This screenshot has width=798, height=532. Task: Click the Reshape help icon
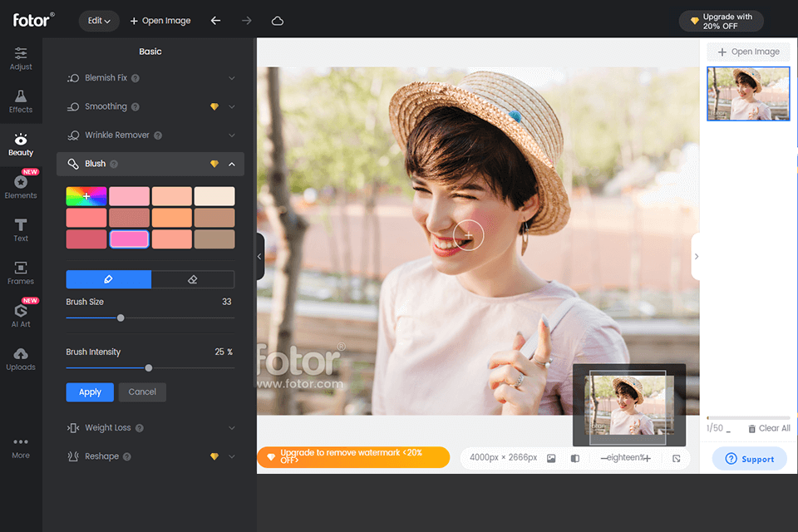pyautogui.click(x=127, y=456)
